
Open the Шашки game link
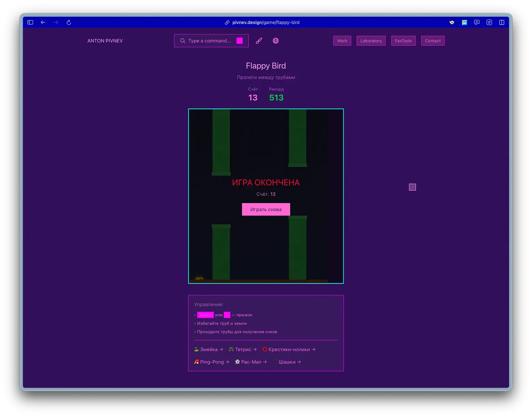point(287,362)
